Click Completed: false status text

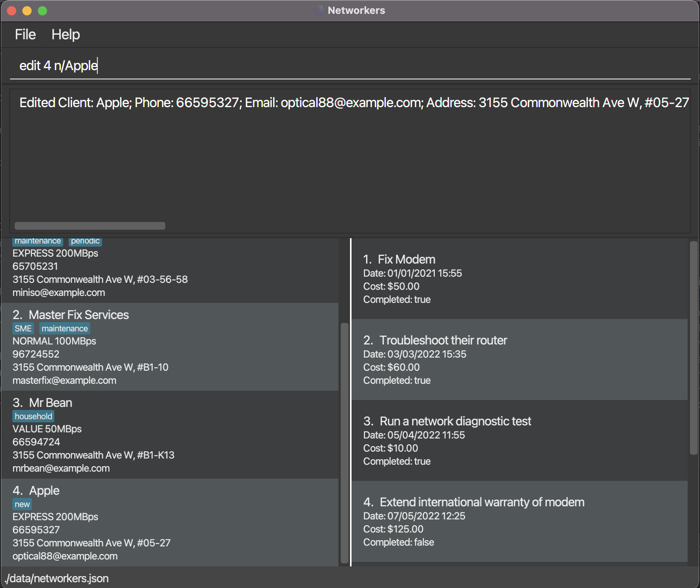point(399,542)
